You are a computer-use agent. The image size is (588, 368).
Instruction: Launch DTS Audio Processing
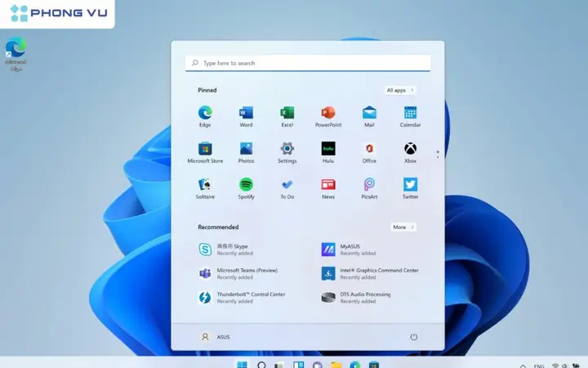tap(356, 298)
